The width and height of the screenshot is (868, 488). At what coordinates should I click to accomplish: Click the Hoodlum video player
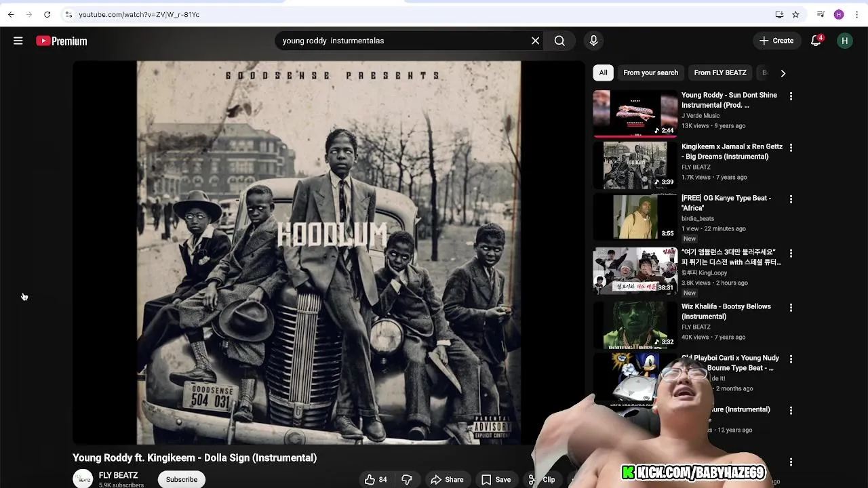click(x=329, y=252)
